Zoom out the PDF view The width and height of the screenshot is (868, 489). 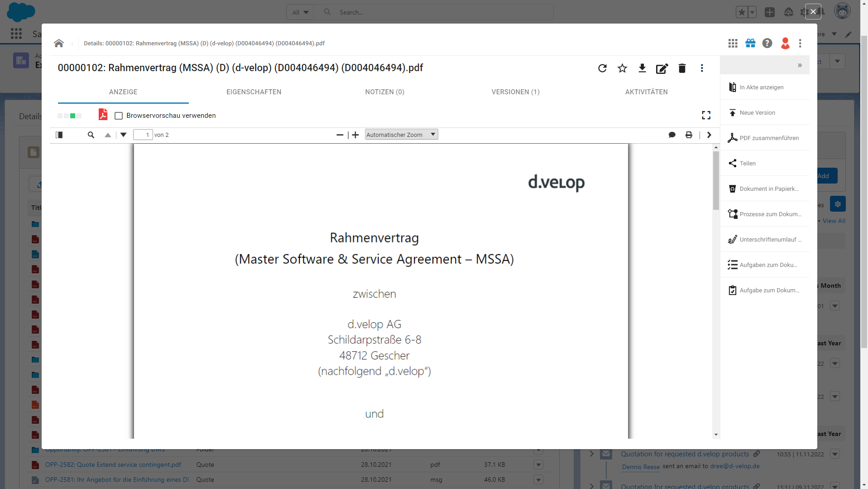click(x=340, y=135)
